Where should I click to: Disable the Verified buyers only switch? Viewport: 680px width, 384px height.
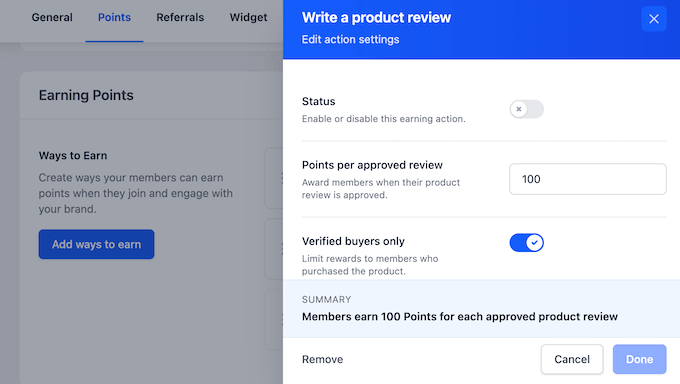[526, 243]
